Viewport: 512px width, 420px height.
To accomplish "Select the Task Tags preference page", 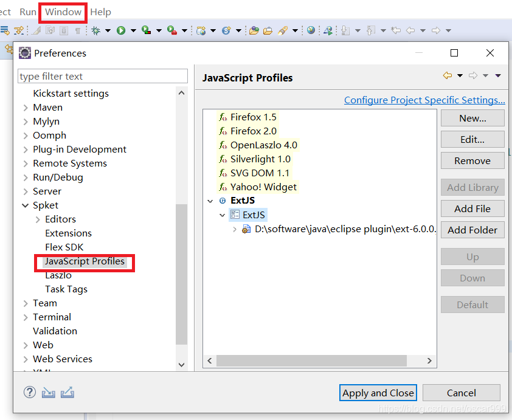I will pyautogui.click(x=66, y=289).
